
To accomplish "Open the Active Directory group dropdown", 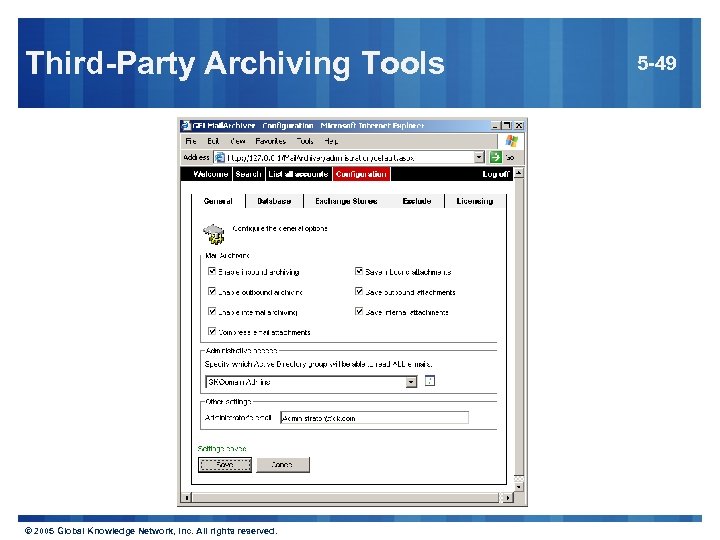I will [411, 382].
